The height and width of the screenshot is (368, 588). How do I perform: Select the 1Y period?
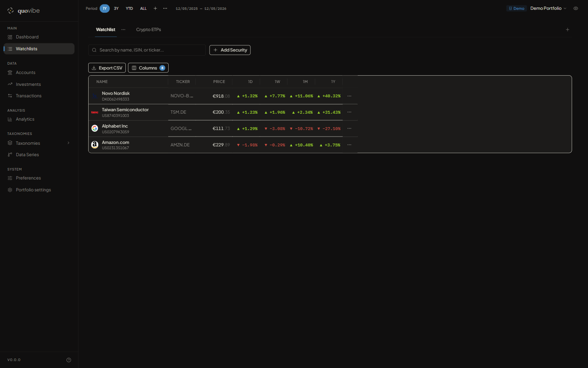(105, 8)
